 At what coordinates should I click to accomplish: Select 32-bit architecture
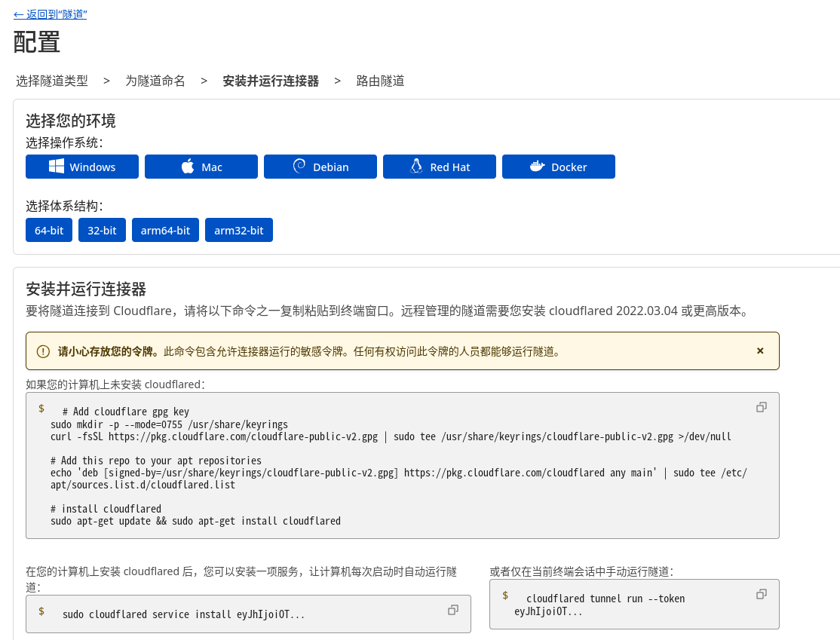click(102, 230)
